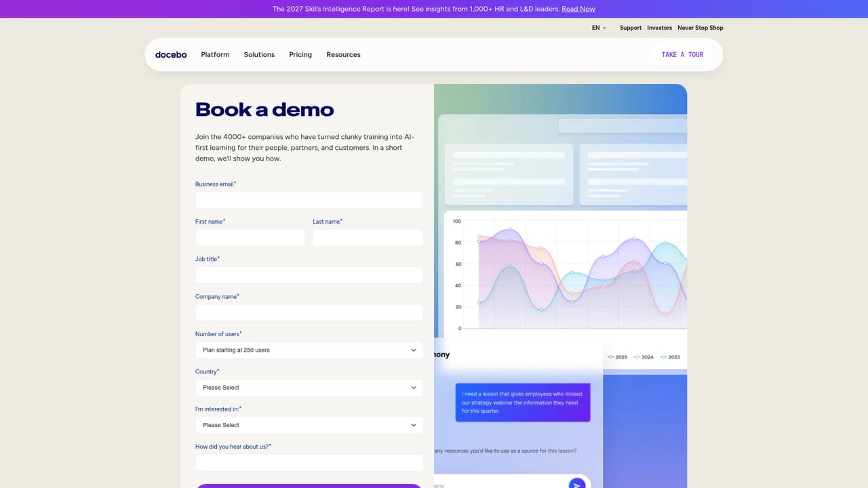The height and width of the screenshot is (488, 868).
Task: Open the I'm interested in dropdown
Action: (309, 425)
